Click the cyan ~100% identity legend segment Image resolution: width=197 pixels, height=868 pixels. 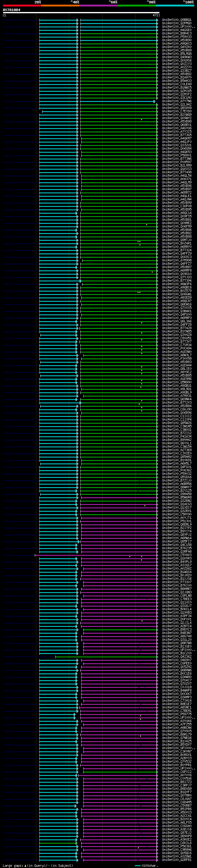coord(175,6)
